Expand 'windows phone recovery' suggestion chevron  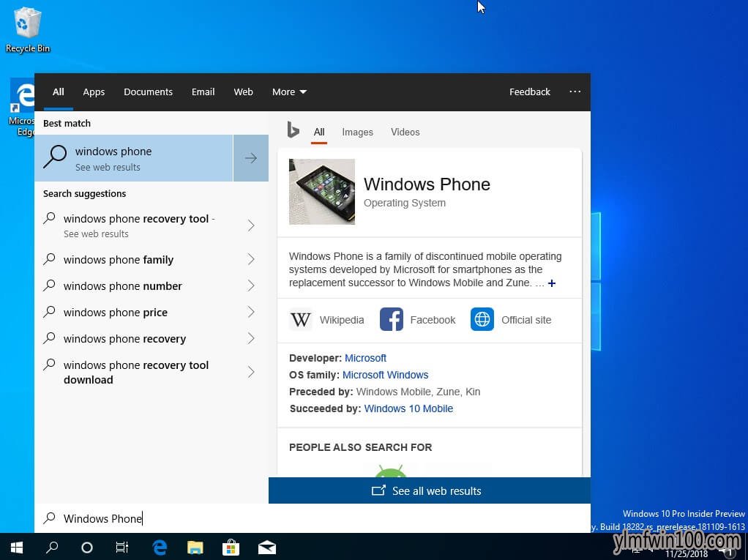[x=251, y=339]
